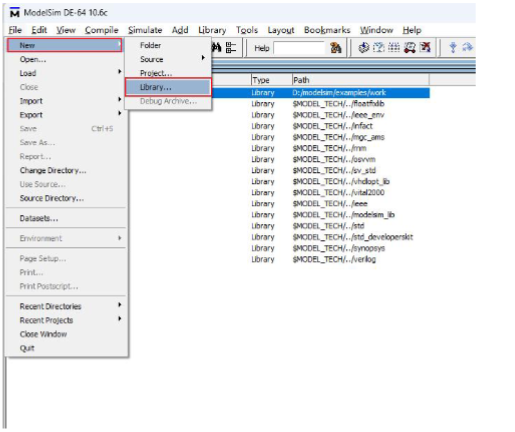Choose Library... in the New submenu
This screenshot has height=432, width=515.
click(x=168, y=87)
